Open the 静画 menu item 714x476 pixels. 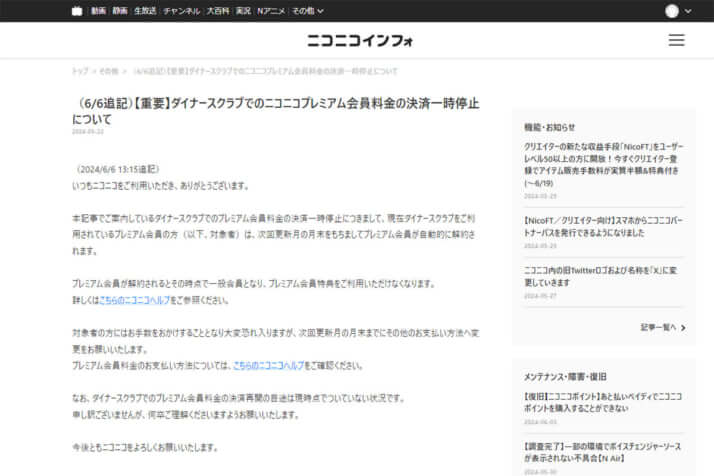[x=120, y=11]
